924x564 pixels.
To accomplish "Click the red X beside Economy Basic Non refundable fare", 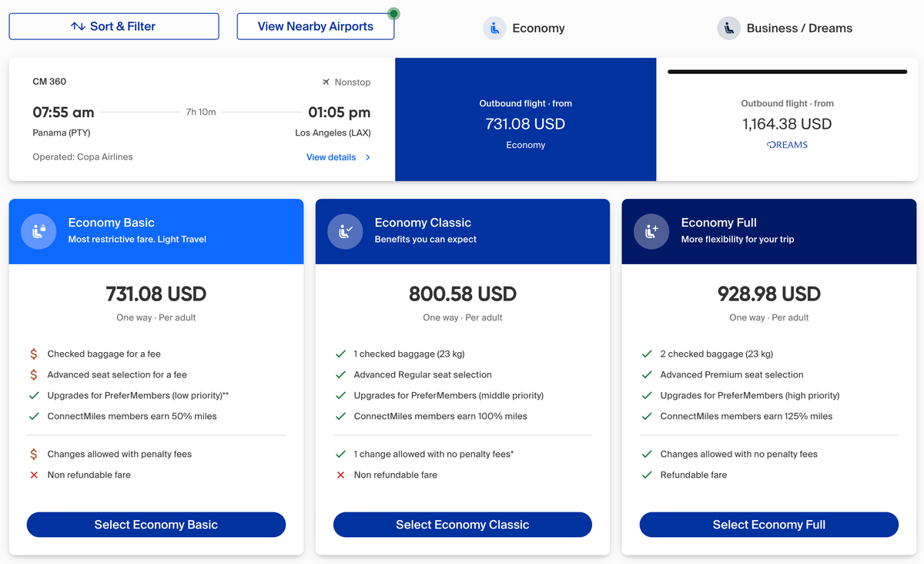I will [x=34, y=475].
